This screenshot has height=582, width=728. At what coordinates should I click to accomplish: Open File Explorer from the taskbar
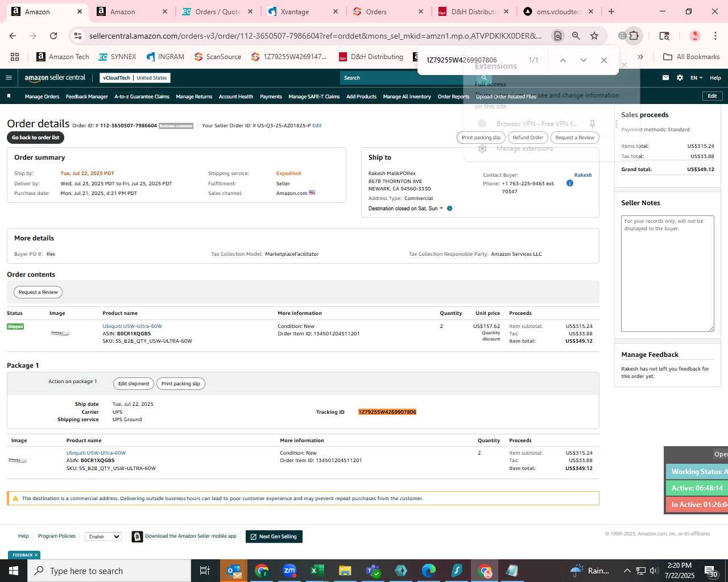click(x=345, y=571)
